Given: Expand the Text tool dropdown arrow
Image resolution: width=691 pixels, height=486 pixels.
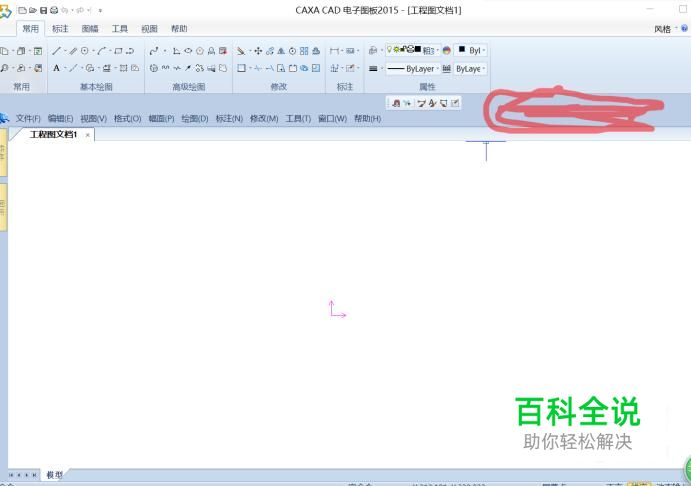Looking at the screenshot, I should pyautogui.click(x=64, y=68).
